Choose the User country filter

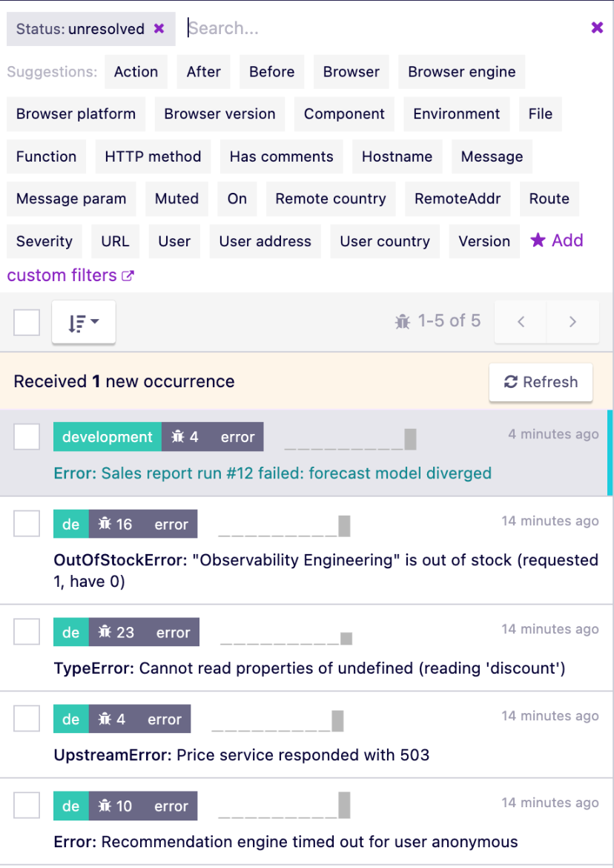385,241
